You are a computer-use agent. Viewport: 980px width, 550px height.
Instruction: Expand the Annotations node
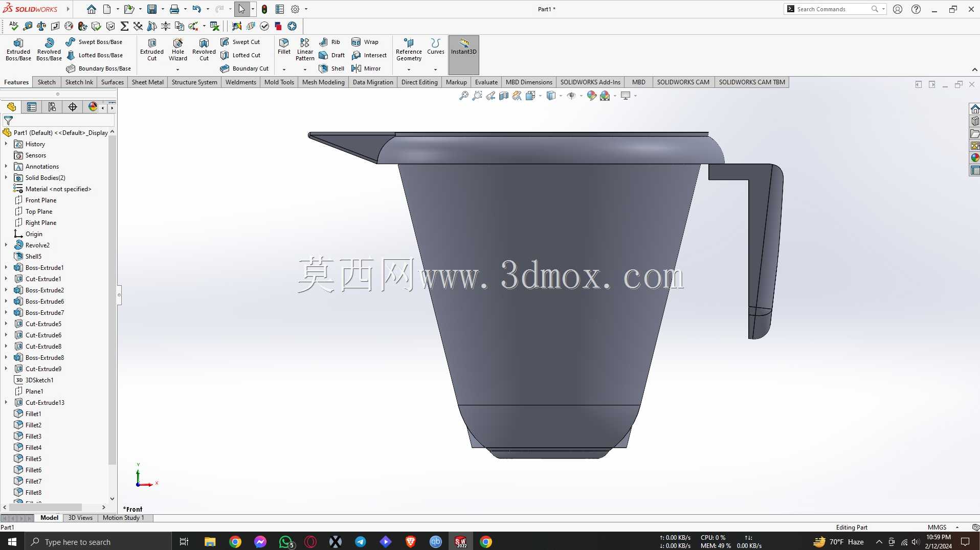(6, 167)
